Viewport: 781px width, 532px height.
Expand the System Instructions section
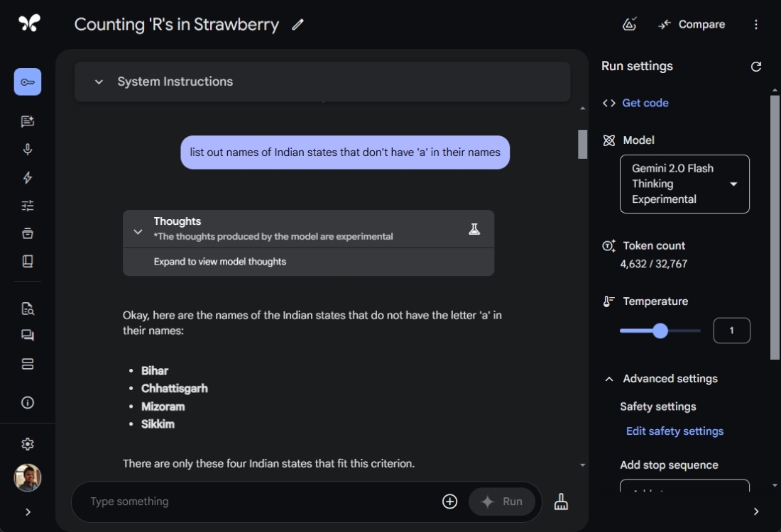(99, 82)
